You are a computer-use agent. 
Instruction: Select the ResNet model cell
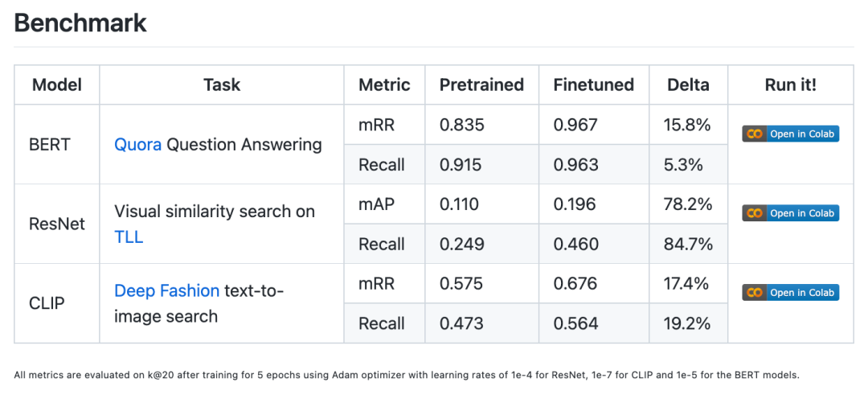pos(56,224)
